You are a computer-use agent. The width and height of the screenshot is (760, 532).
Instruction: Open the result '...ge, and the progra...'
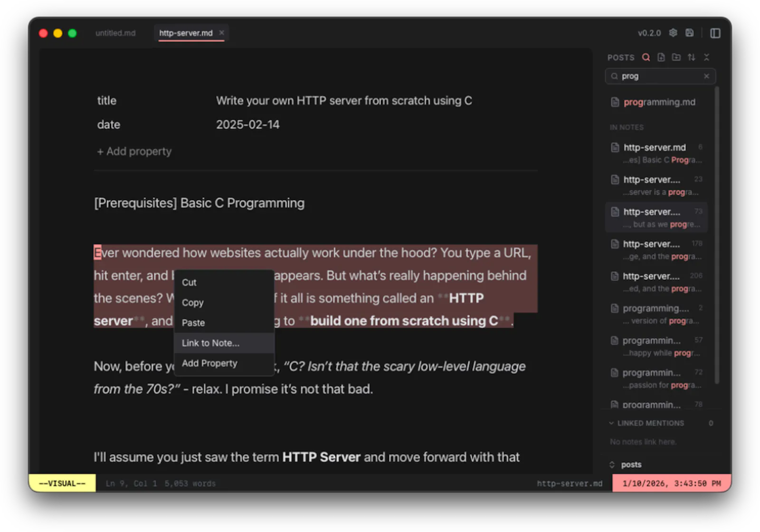(x=657, y=250)
